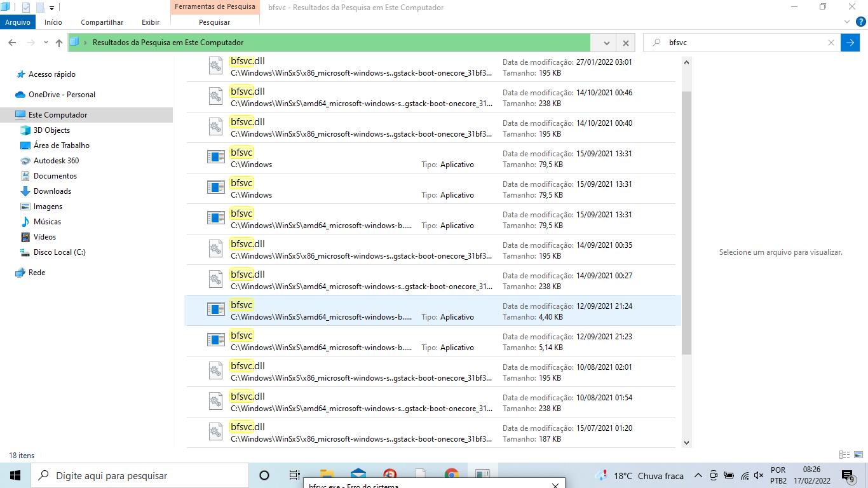Go up one folder level arrow
This screenshot has width=868, height=488.
[59, 43]
